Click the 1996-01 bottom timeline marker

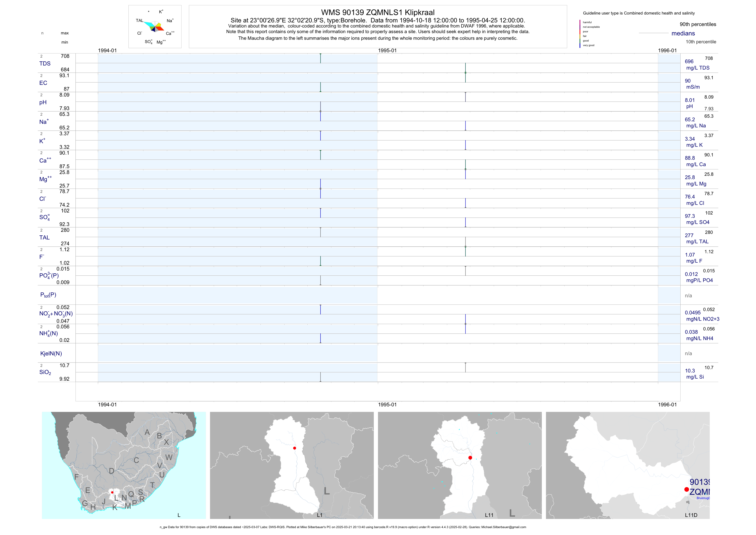point(667,405)
